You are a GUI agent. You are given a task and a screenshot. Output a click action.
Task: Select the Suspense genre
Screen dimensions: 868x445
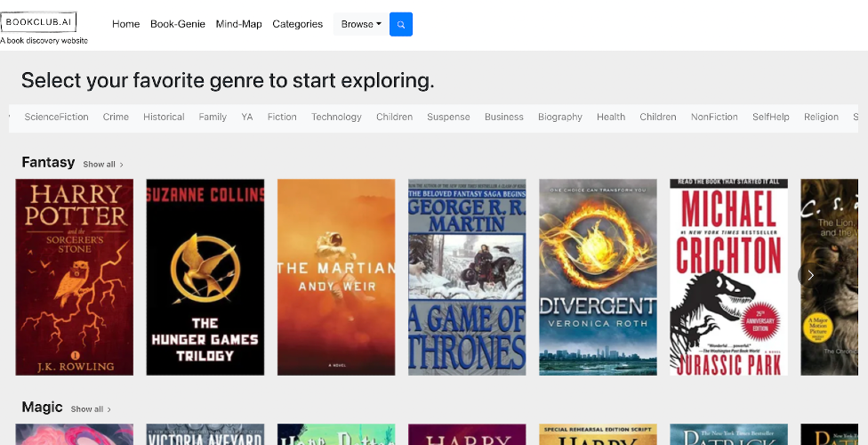[448, 117]
